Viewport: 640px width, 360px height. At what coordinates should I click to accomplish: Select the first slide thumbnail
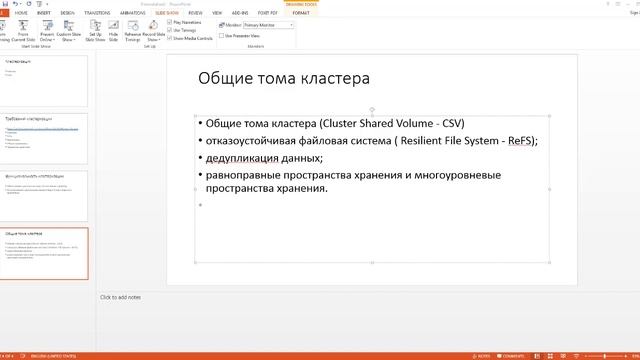point(44,81)
